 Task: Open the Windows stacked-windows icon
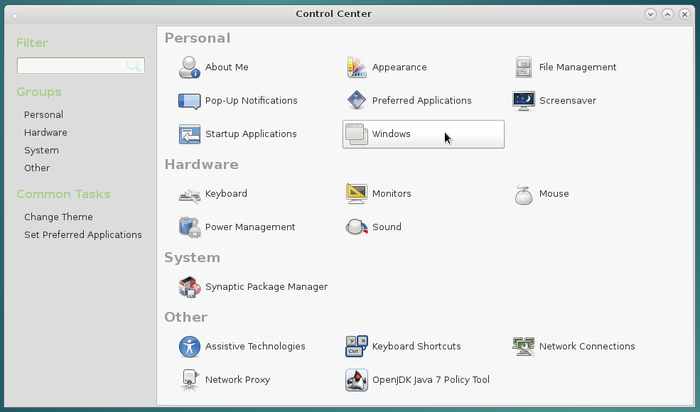pos(356,134)
